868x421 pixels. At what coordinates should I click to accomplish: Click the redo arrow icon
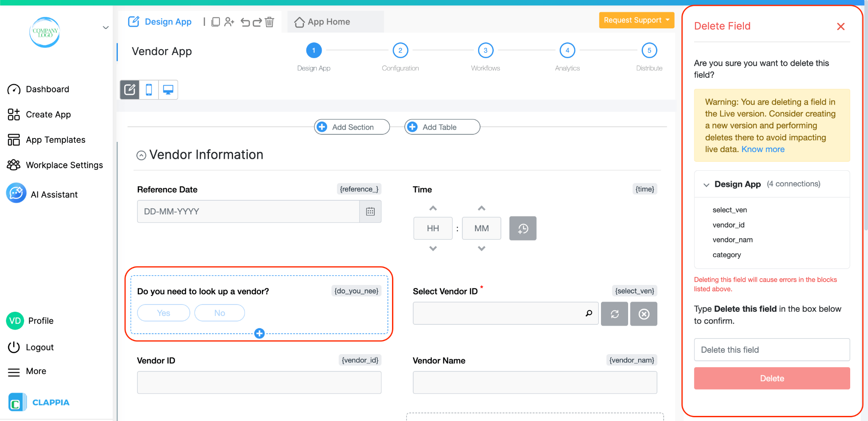point(257,22)
